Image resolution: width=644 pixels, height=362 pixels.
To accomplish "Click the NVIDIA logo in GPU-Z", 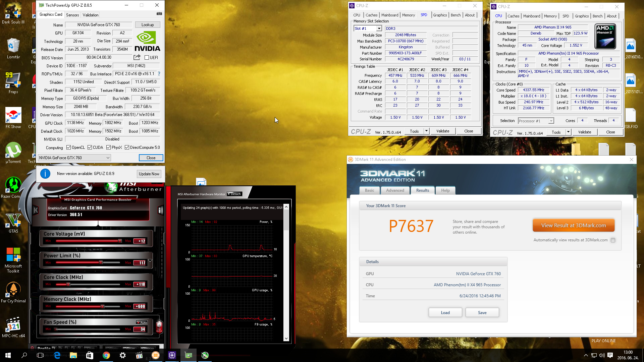I will 147,41.
